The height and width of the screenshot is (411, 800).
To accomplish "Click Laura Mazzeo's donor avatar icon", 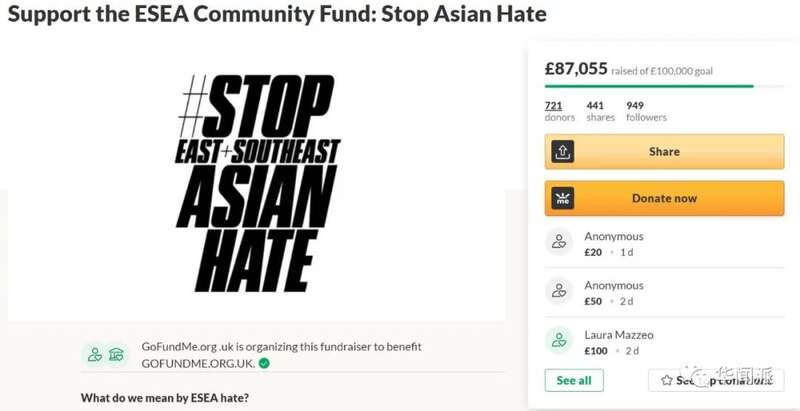I will coord(559,340).
